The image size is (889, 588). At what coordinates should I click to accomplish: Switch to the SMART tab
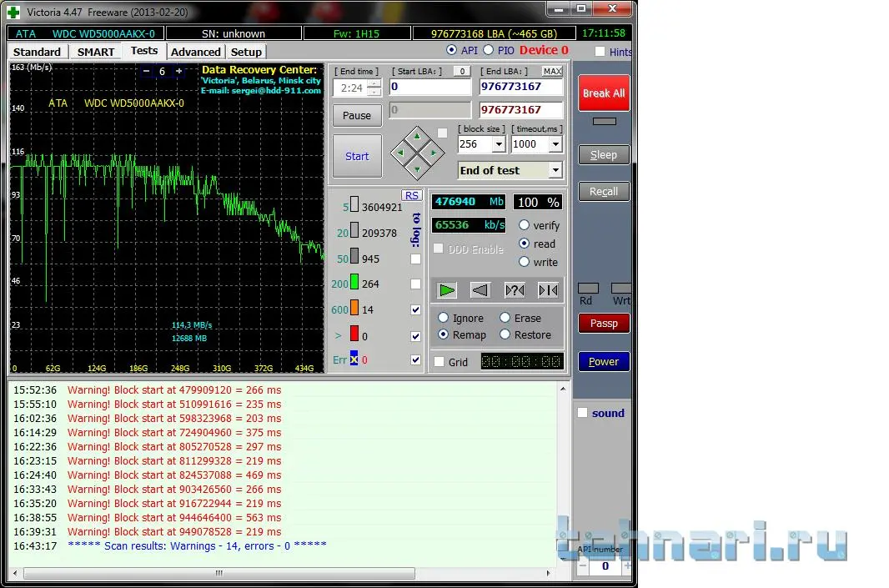point(96,52)
